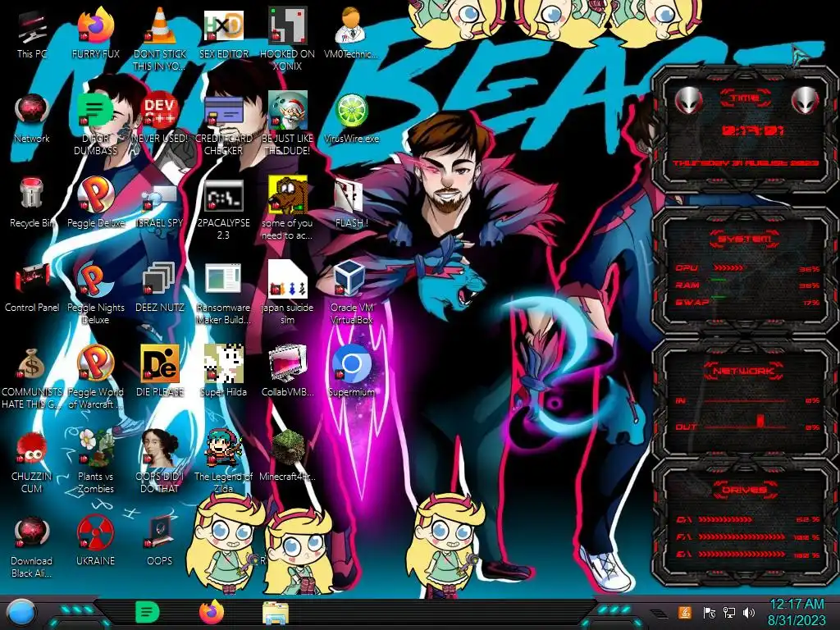Image resolution: width=840 pixels, height=630 pixels.
Task: Open Firefox from the taskbar
Action: point(212,612)
